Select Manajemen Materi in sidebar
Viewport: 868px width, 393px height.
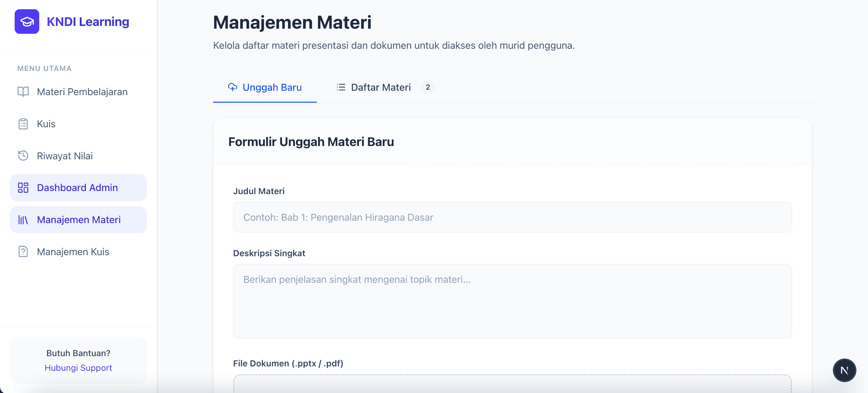[78, 220]
